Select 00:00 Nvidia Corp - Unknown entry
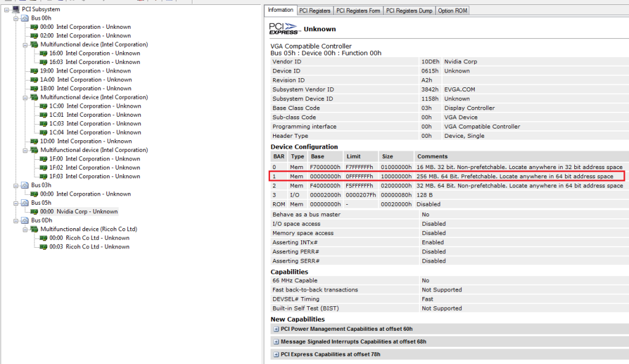Screen dimensions: 629x364 pos(79,212)
